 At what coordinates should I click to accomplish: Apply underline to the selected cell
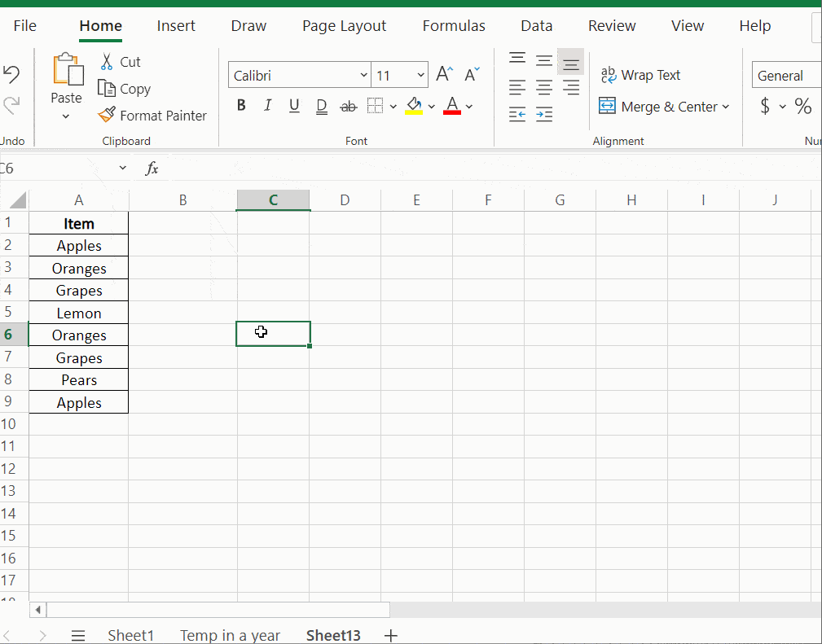coord(294,105)
